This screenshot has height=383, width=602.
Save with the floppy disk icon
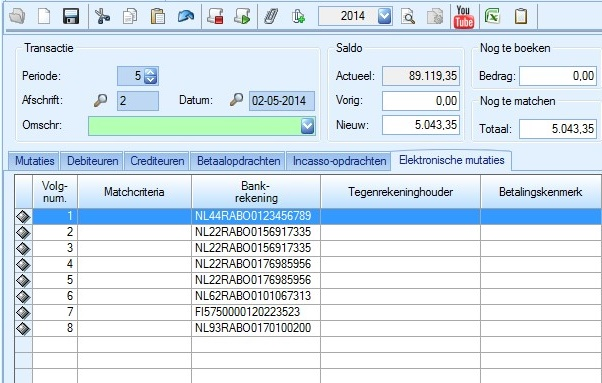[x=71, y=17]
